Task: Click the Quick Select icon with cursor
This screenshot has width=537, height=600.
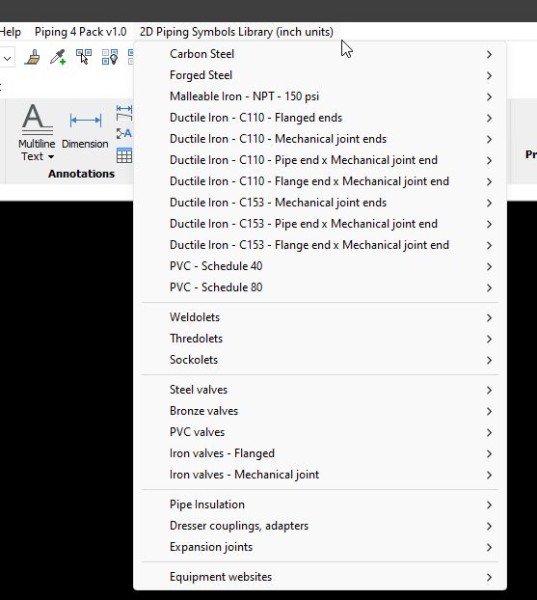Action: tap(84, 57)
